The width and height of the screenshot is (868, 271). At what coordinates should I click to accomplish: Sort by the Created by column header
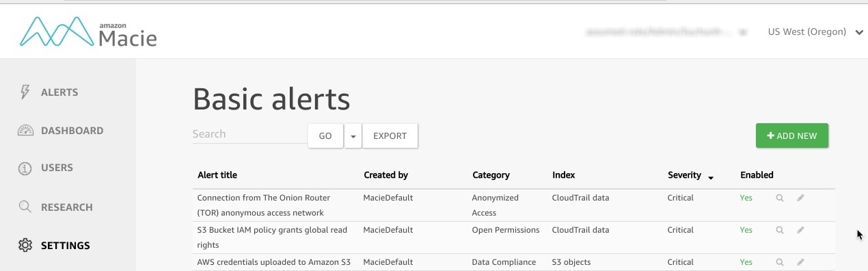tap(385, 175)
